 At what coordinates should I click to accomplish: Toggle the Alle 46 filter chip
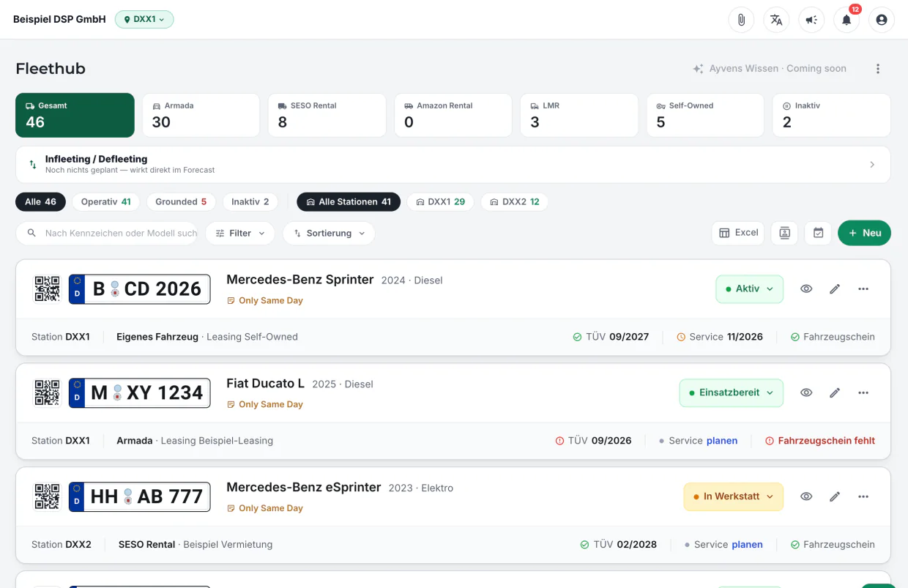(x=40, y=201)
